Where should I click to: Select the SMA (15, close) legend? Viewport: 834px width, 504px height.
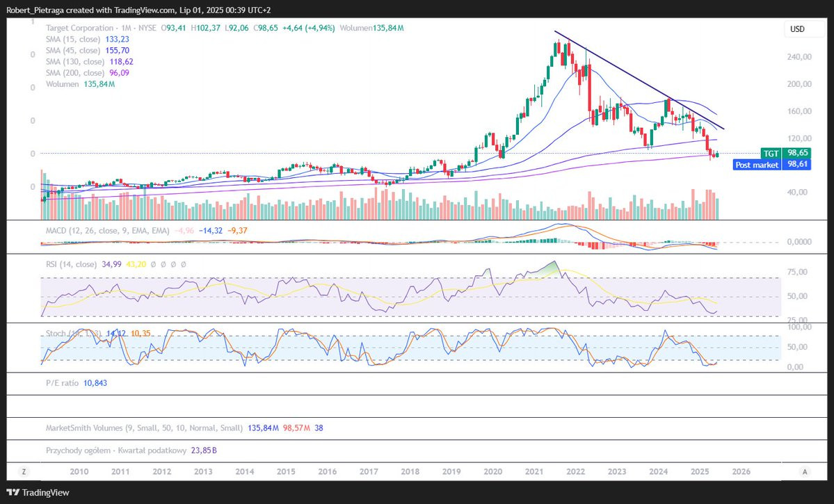tap(73, 40)
